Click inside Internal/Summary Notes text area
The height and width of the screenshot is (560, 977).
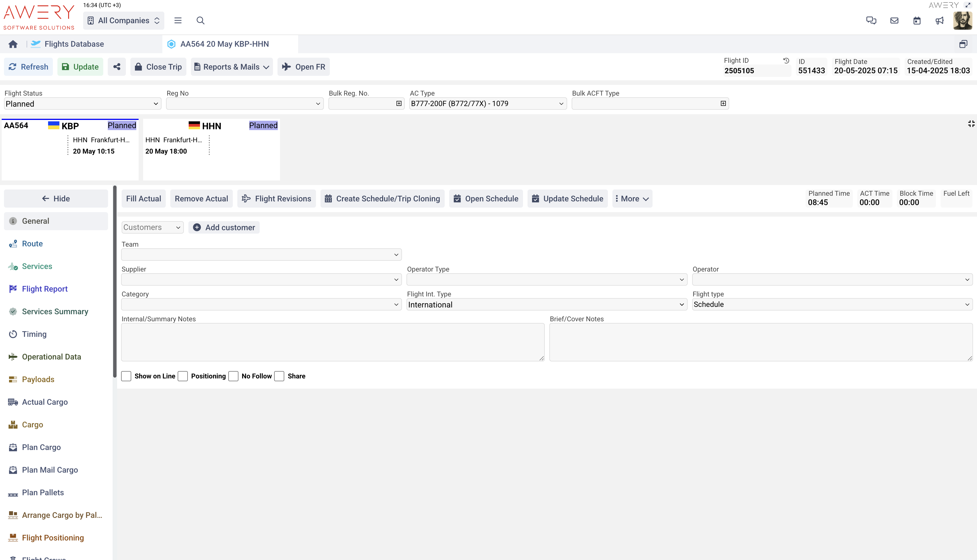(332, 342)
